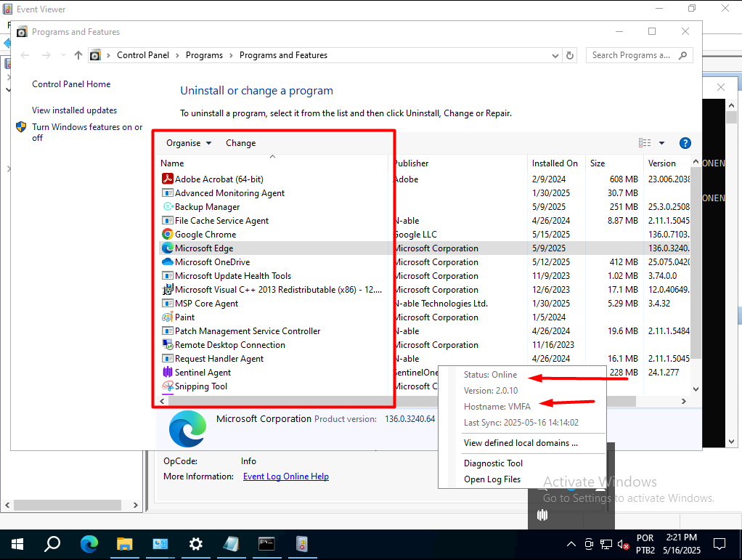Open File Explorer from the taskbar
Viewport: 742px width, 560px height.
click(x=124, y=544)
